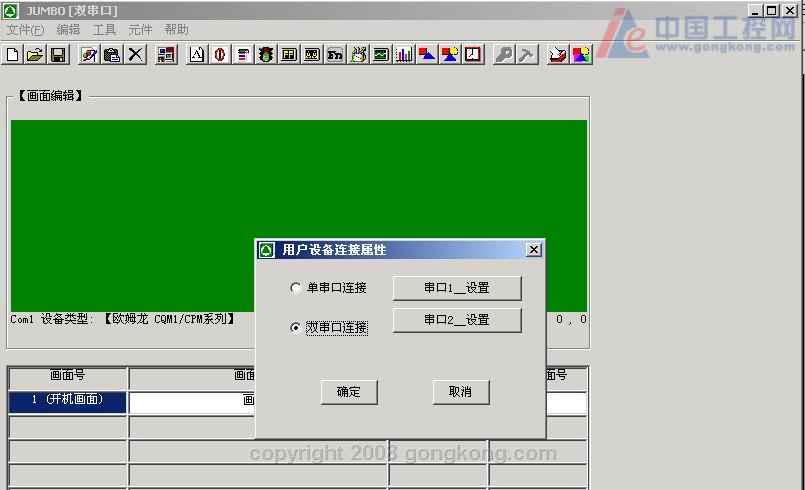Open the 文件 menu
The image size is (805, 490).
pos(25,30)
